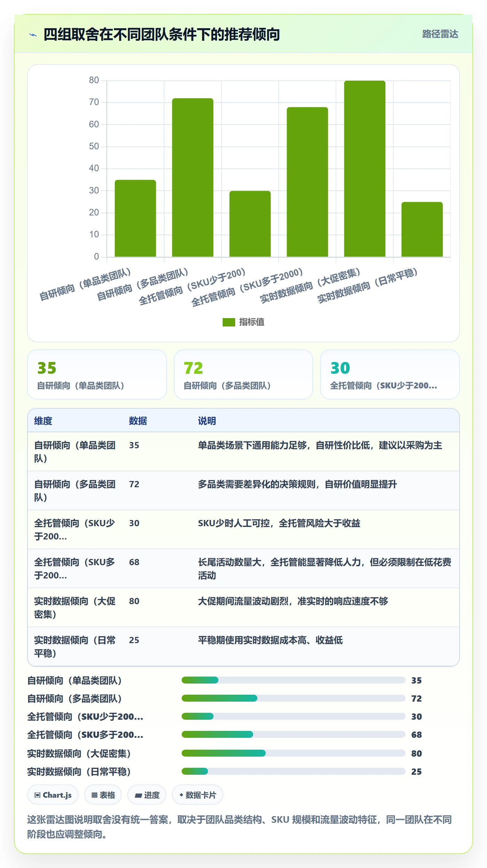487x868 pixels.
Task: Click the 进度 tag chip
Action: pos(147,795)
